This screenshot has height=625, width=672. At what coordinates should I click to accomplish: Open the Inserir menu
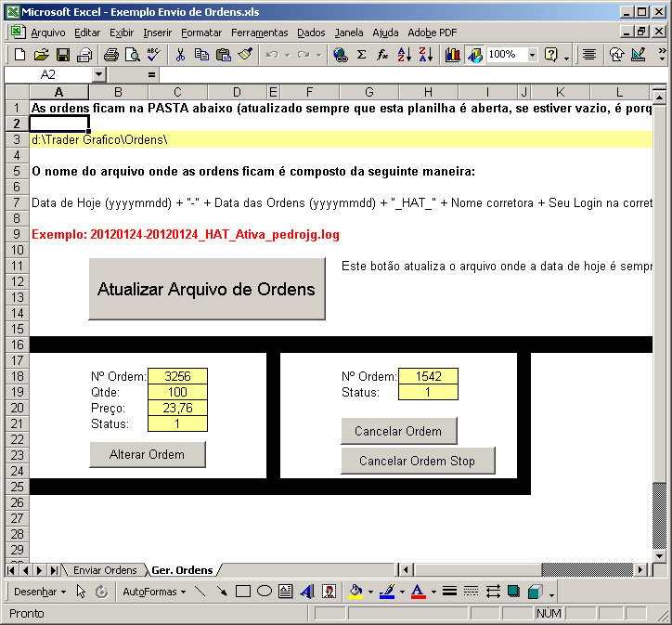(157, 33)
